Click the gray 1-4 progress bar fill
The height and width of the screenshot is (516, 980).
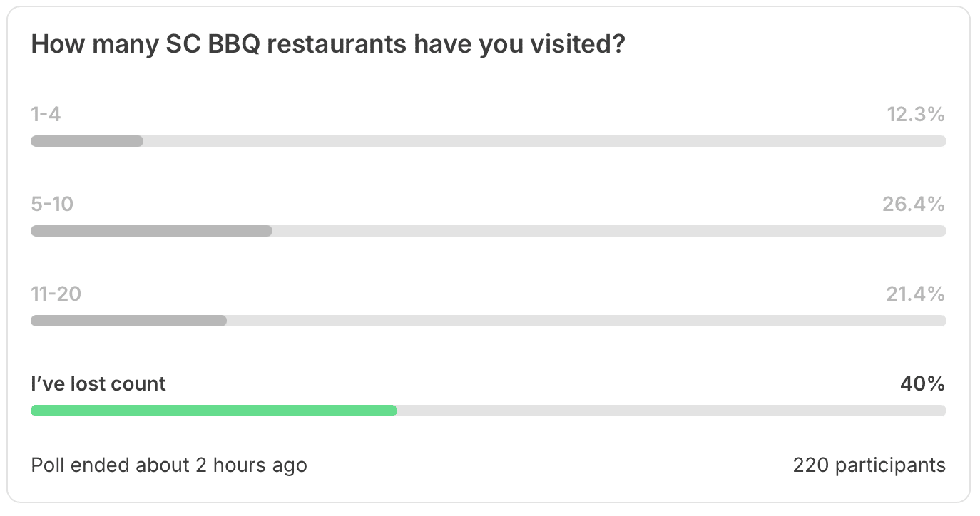(87, 141)
